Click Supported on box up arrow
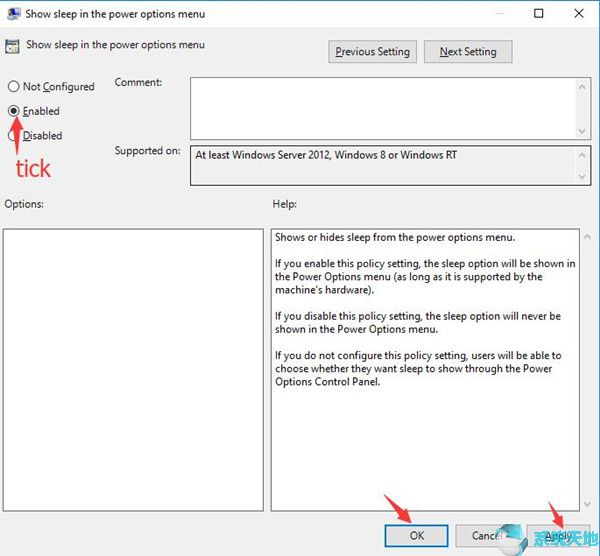600x556 pixels. click(582, 155)
